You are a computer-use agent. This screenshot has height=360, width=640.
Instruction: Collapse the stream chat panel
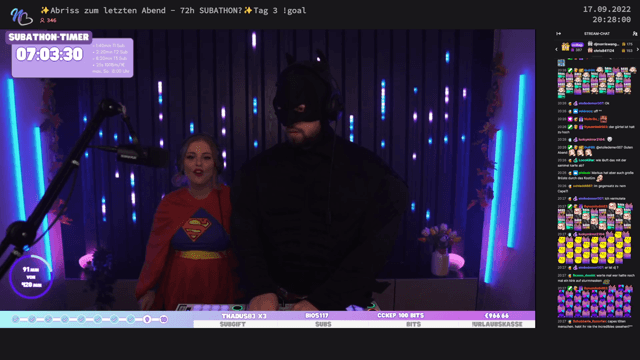tap(558, 33)
